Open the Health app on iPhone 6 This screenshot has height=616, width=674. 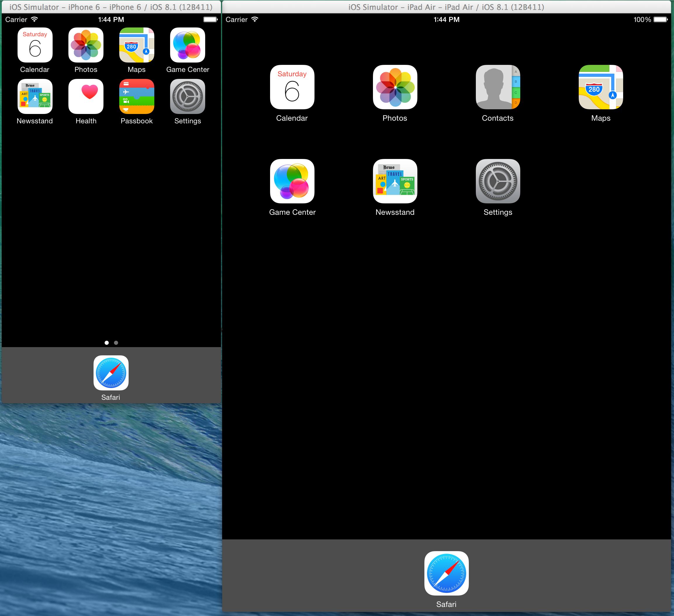point(86,97)
